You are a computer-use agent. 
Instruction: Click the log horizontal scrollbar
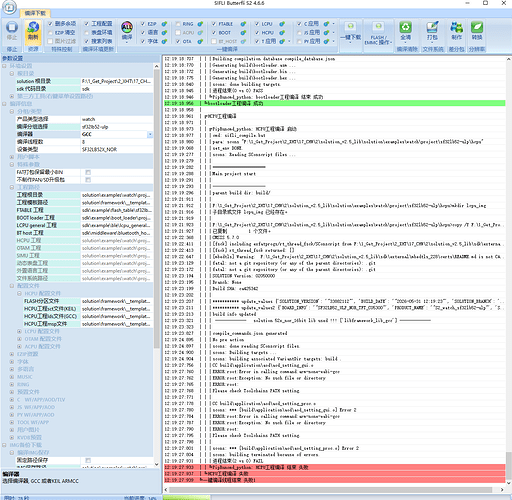(331, 490)
